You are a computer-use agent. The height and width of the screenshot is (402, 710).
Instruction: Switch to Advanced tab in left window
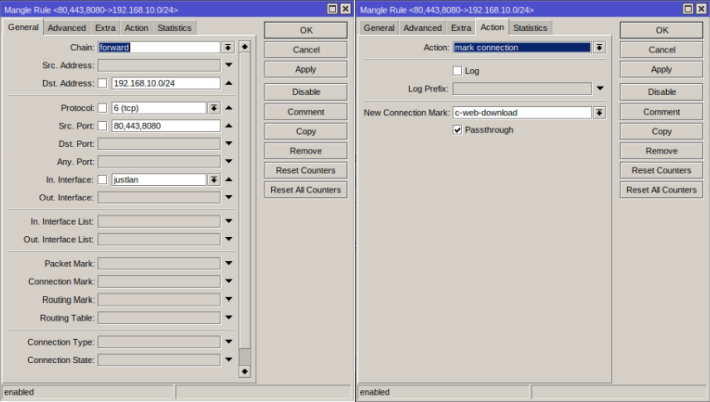[67, 28]
